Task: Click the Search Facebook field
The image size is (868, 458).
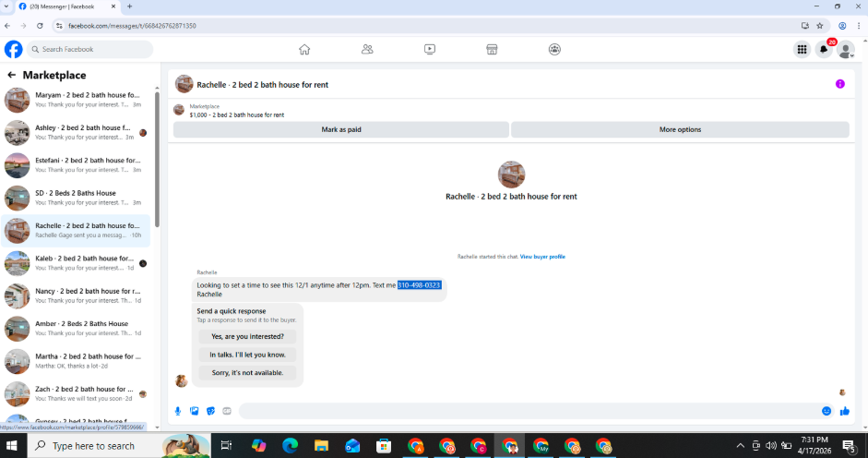Action: coord(89,49)
